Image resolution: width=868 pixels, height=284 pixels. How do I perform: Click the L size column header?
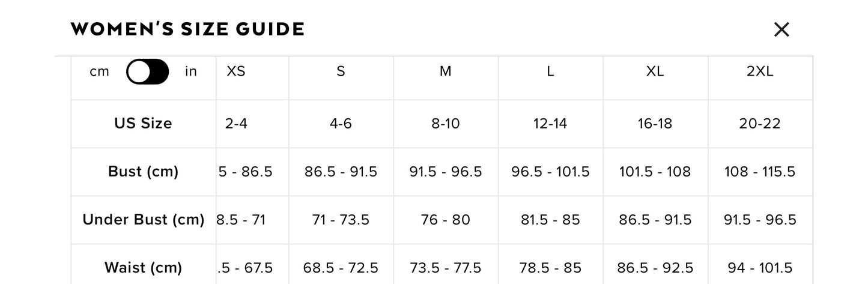click(x=550, y=71)
